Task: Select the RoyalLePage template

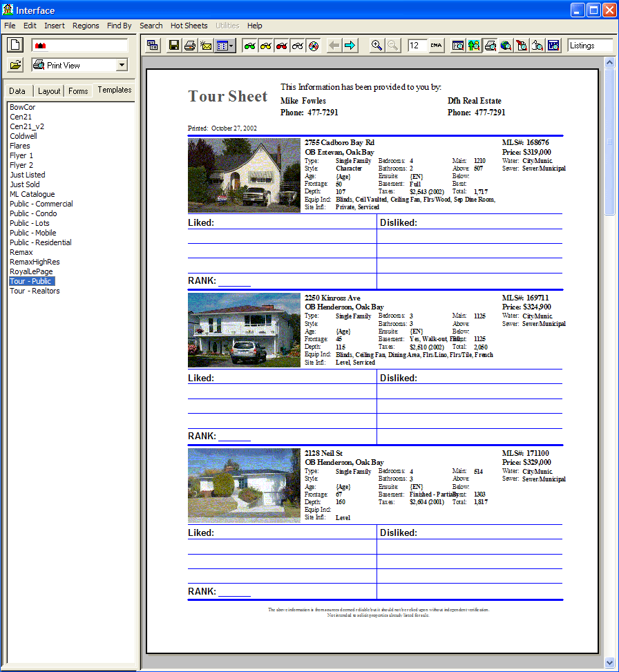Action: tap(31, 271)
